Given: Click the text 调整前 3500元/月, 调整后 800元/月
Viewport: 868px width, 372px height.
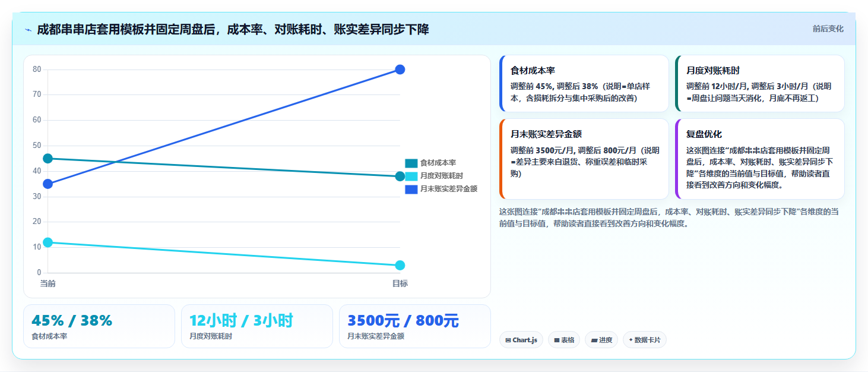Looking at the screenshot, I should tap(574, 150).
